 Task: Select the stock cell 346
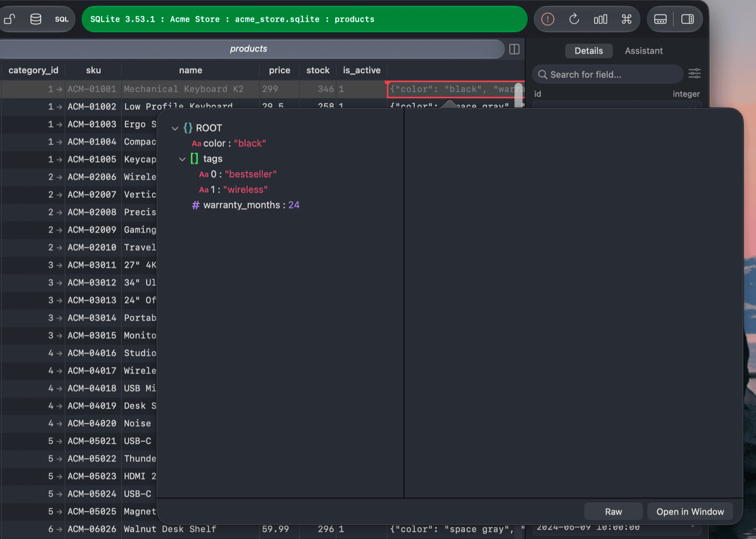point(318,89)
